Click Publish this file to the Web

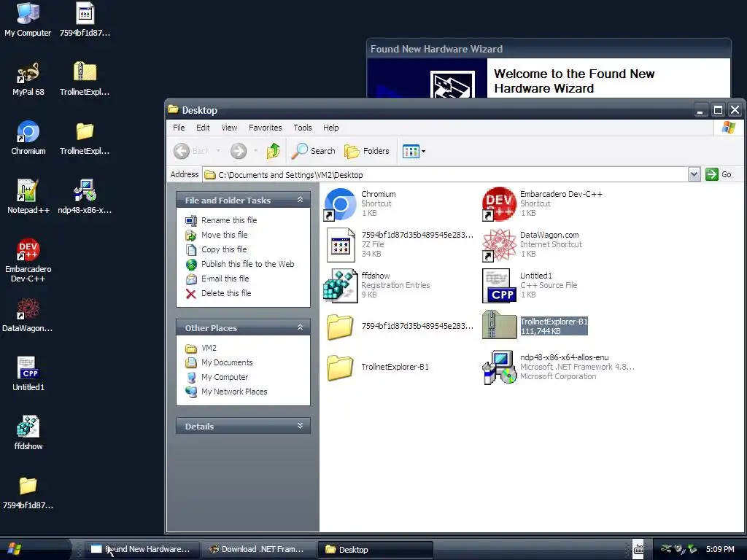coord(248,264)
